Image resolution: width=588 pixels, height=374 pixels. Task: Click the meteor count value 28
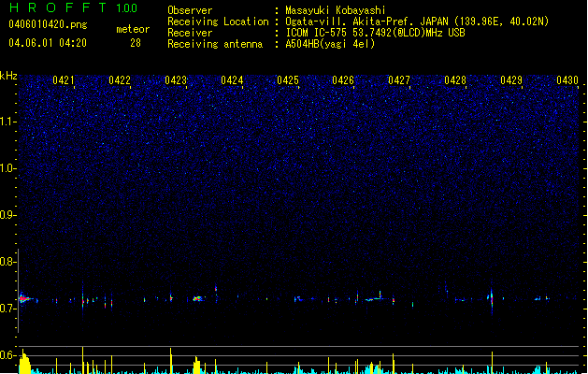pyautogui.click(x=136, y=43)
